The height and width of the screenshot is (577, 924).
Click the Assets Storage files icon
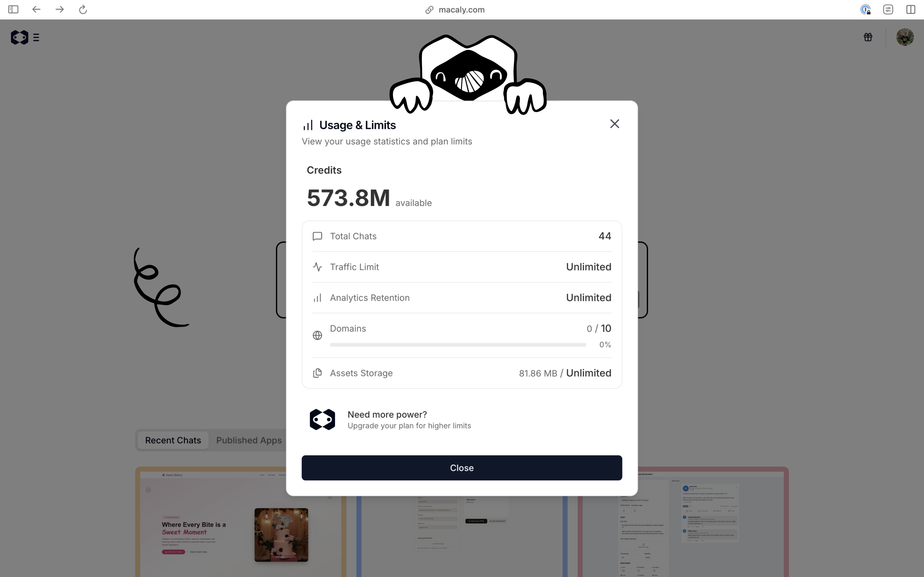coord(317,373)
